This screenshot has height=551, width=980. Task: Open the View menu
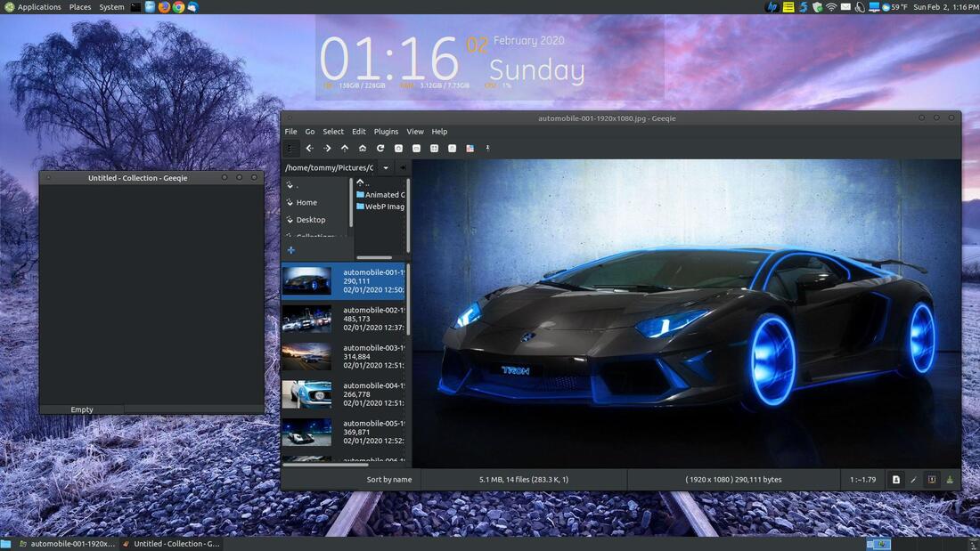[415, 132]
